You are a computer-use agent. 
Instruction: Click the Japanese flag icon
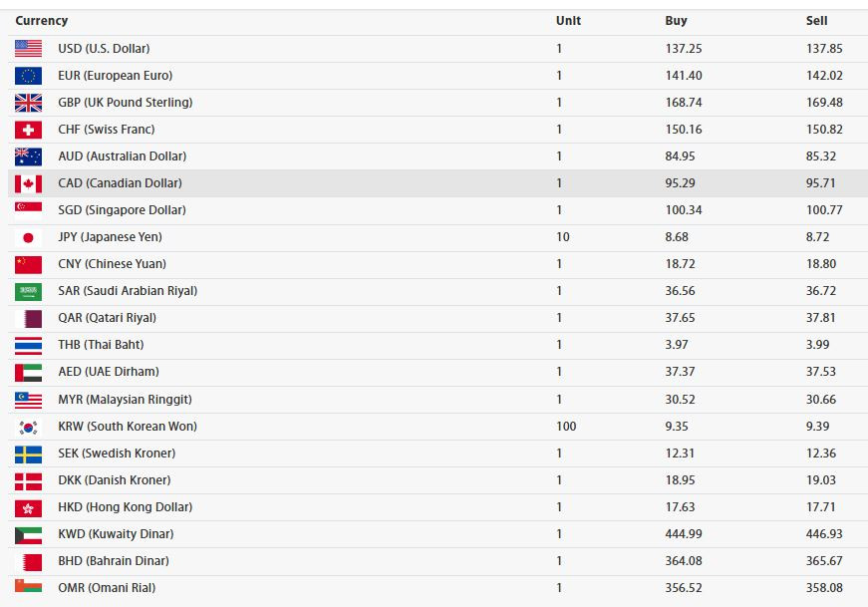click(x=28, y=237)
